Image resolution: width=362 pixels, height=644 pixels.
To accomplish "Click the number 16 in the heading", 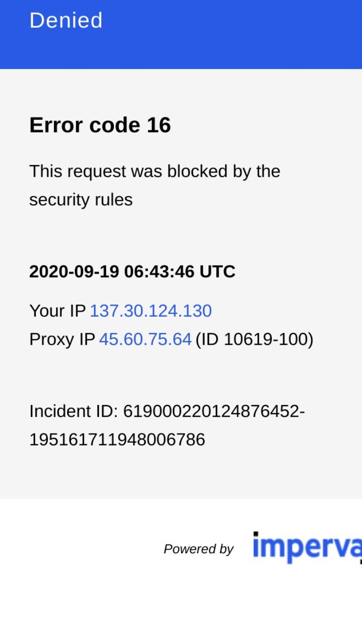I will pyautogui.click(x=159, y=125).
